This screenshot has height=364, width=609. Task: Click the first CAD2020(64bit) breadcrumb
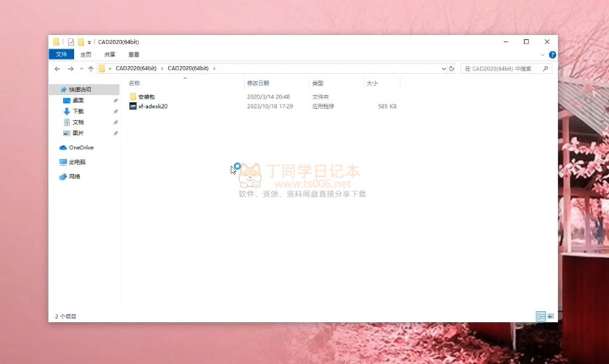pos(136,69)
